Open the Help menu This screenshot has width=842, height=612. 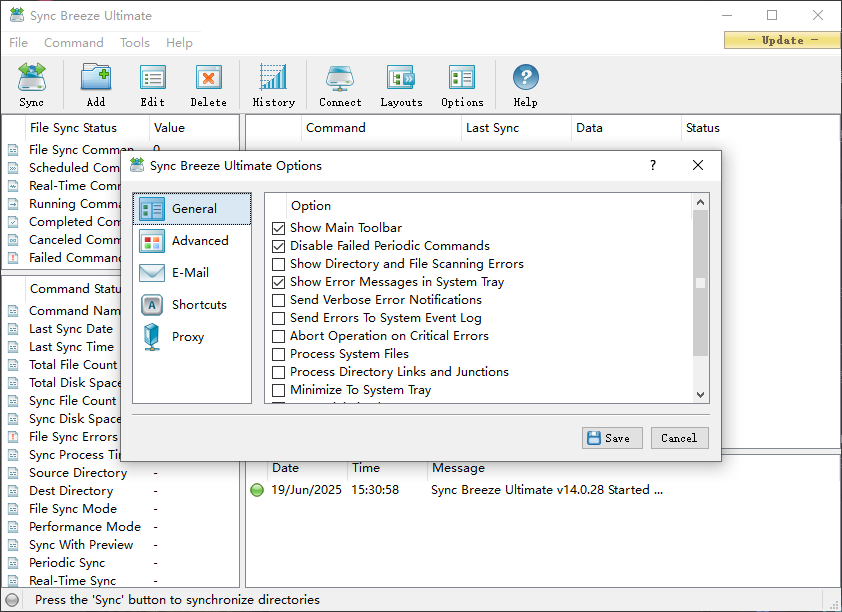[x=179, y=42]
